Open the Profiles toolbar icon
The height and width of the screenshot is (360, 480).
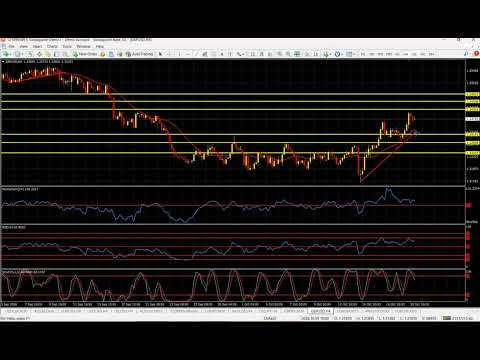coord(18,54)
